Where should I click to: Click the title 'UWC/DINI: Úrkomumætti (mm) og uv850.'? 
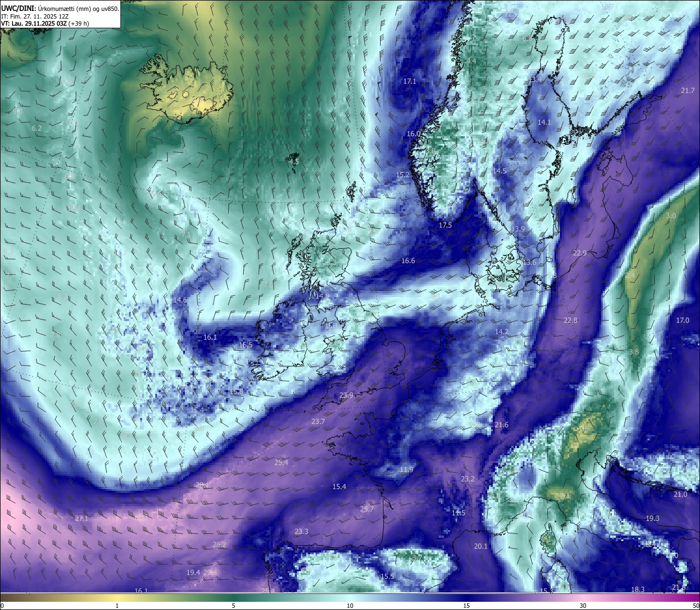coord(60,8)
